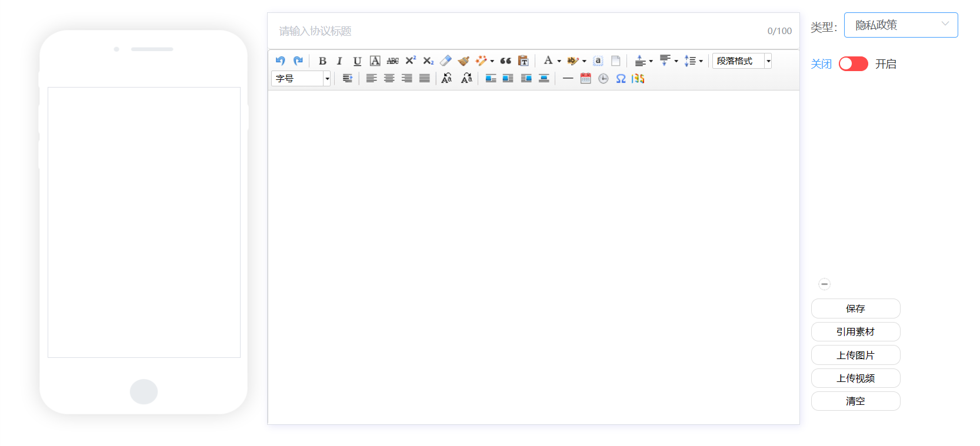Set image default float (third image-align icon)
The width and height of the screenshot is (980, 446).
(526, 78)
